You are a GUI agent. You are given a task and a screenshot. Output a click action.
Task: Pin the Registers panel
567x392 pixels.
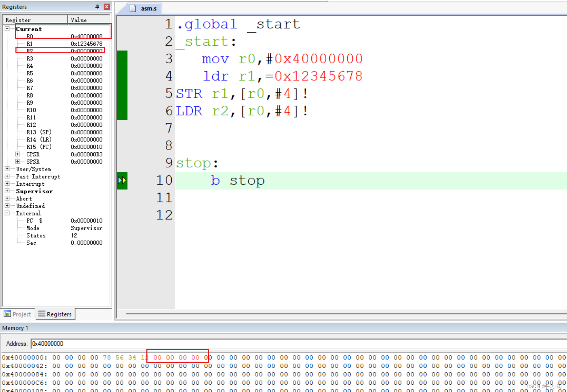click(x=97, y=7)
